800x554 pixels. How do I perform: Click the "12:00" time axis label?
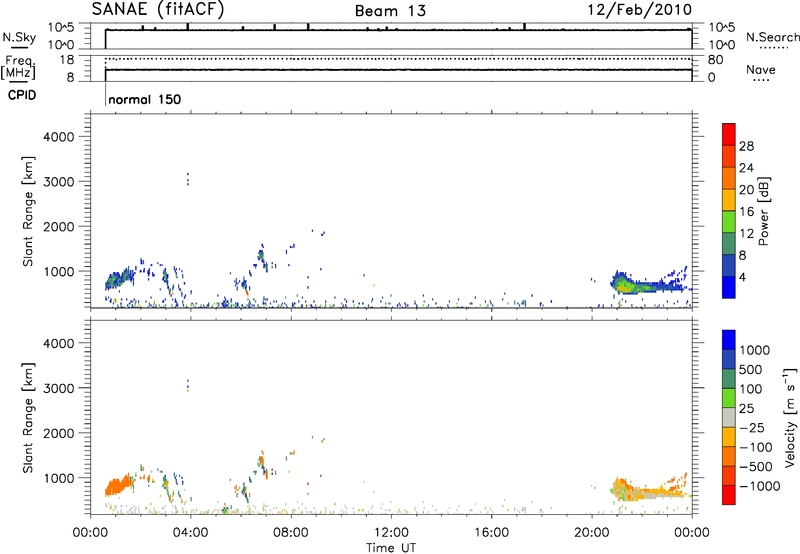(391, 533)
